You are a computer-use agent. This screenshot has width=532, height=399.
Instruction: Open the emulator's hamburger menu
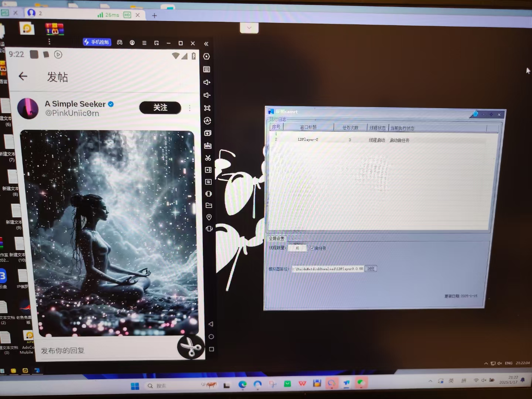[144, 43]
